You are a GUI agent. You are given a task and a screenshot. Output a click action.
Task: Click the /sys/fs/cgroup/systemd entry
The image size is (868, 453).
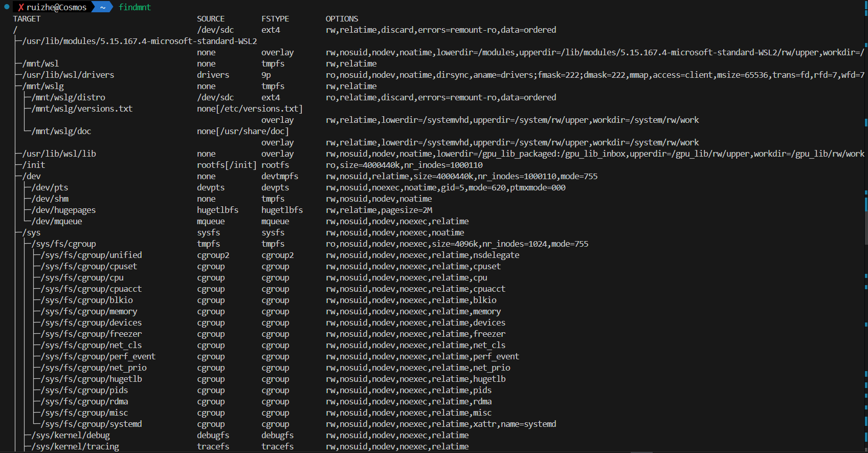click(x=91, y=424)
